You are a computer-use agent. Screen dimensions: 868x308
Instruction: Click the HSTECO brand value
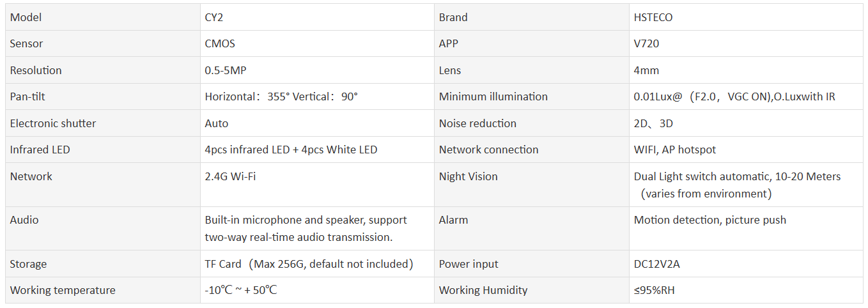point(653,17)
